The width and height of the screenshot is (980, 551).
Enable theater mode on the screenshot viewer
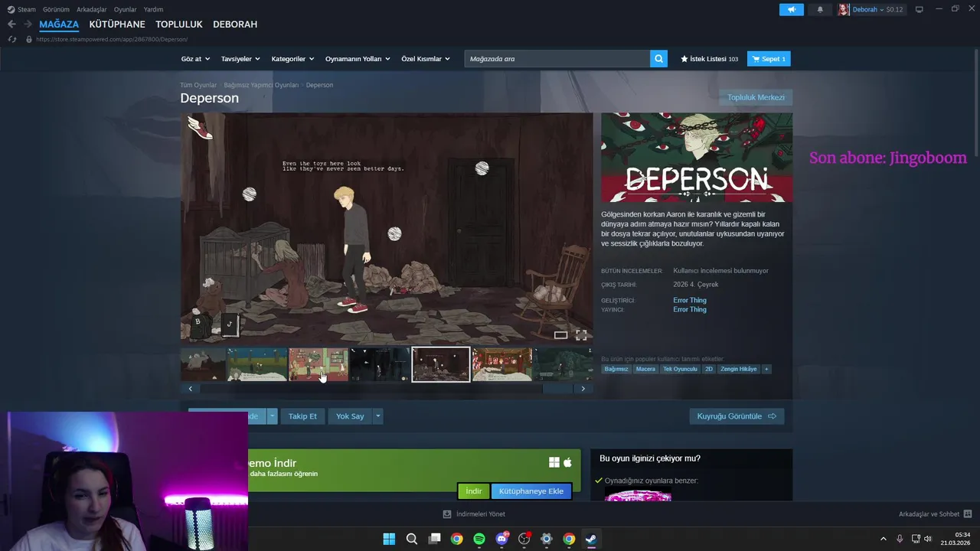point(560,334)
